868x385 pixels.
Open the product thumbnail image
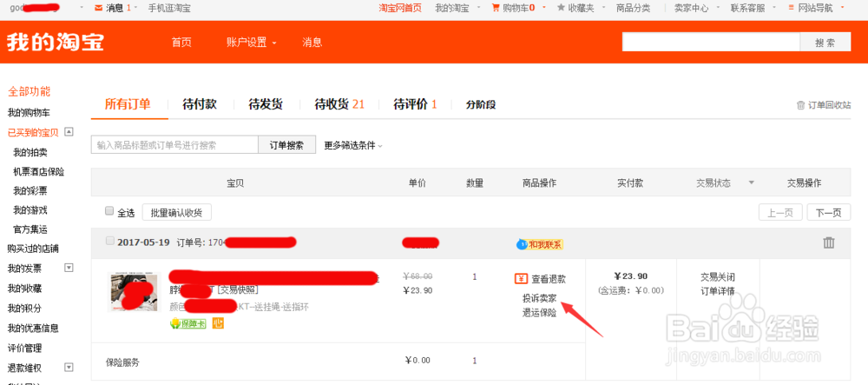pyautogui.click(x=135, y=293)
